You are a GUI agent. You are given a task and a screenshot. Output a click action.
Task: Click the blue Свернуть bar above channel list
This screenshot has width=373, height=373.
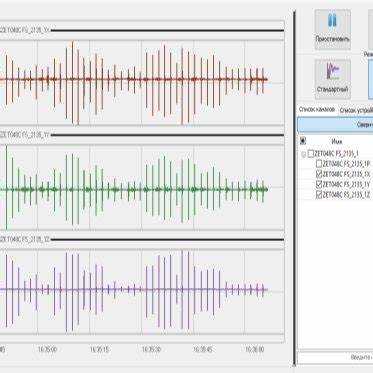coord(335,125)
